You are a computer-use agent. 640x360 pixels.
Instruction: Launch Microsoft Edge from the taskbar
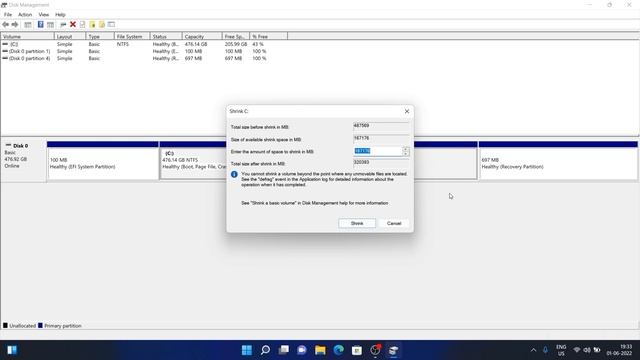(x=338, y=350)
